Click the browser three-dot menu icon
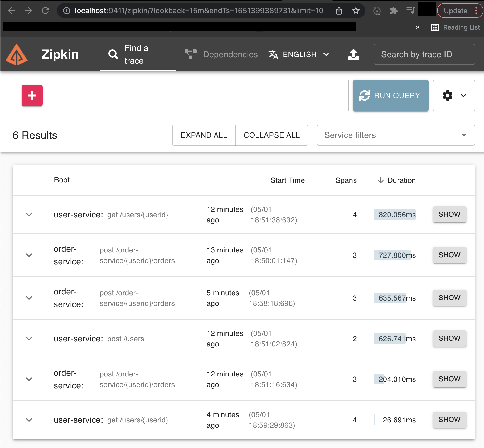The image size is (484, 448). [x=476, y=11]
